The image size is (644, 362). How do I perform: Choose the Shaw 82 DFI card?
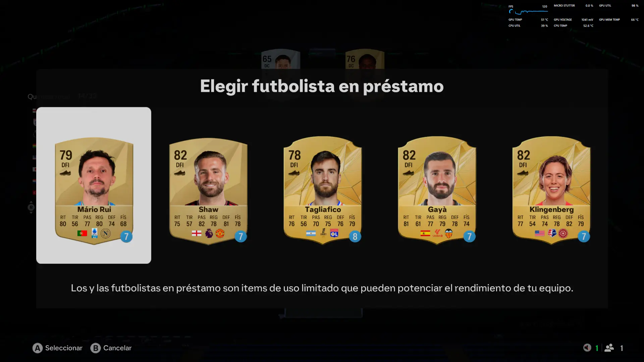click(208, 190)
